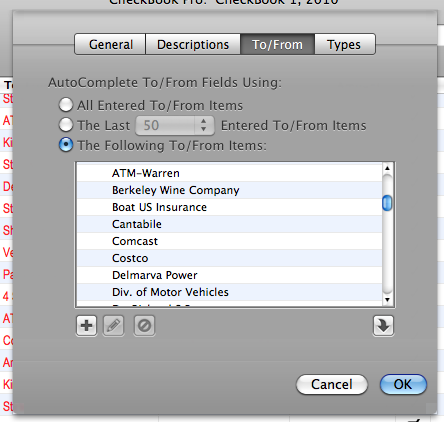Screen dimensions: 444x422
Task: Select Div. of Motor Vehicles row
Action: pos(229,292)
